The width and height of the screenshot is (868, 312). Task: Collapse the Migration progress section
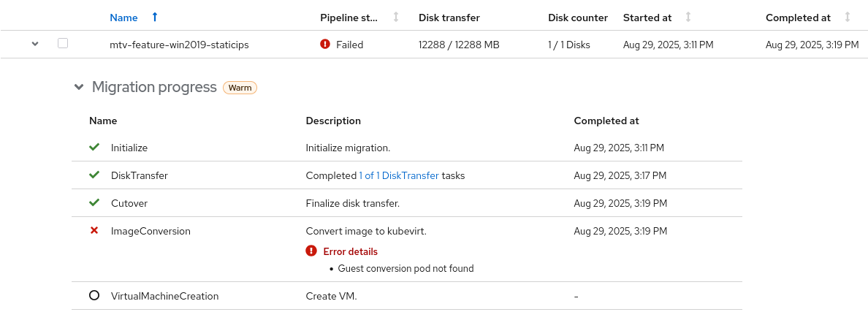(x=79, y=88)
